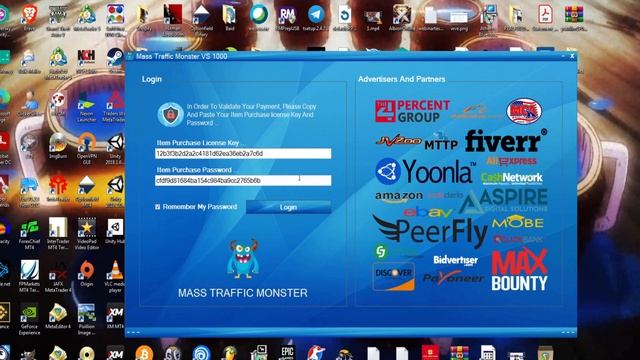Open the MetaEditor 4 desktop icon
Viewport: 640px width, 360px height.
click(x=58, y=316)
